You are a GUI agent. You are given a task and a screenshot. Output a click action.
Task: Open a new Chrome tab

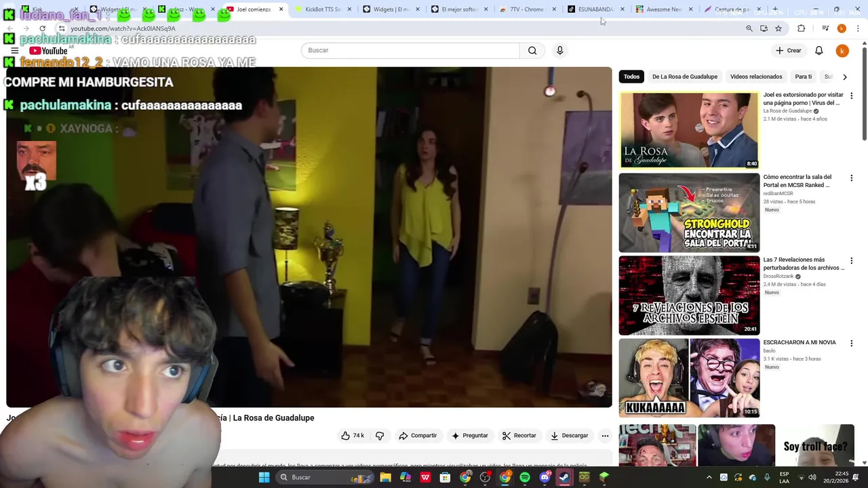pos(775,9)
